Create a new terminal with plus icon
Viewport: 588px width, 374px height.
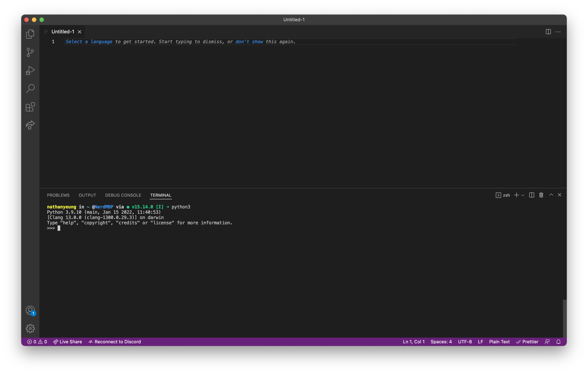516,195
